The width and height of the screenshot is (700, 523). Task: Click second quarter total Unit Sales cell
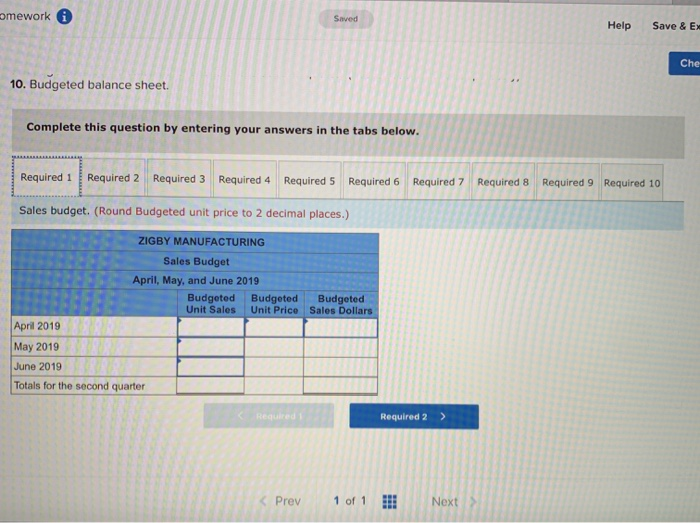pyautogui.click(x=211, y=386)
